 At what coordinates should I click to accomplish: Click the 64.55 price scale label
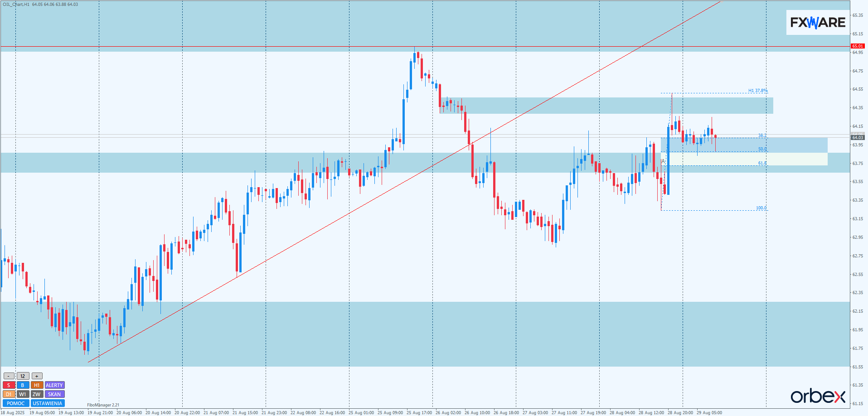[x=858, y=89]
